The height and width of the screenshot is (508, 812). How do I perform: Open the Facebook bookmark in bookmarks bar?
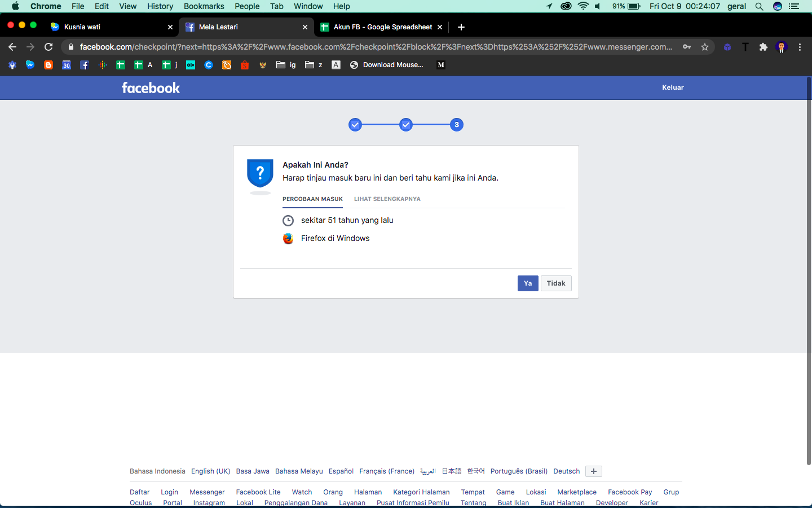85,65
